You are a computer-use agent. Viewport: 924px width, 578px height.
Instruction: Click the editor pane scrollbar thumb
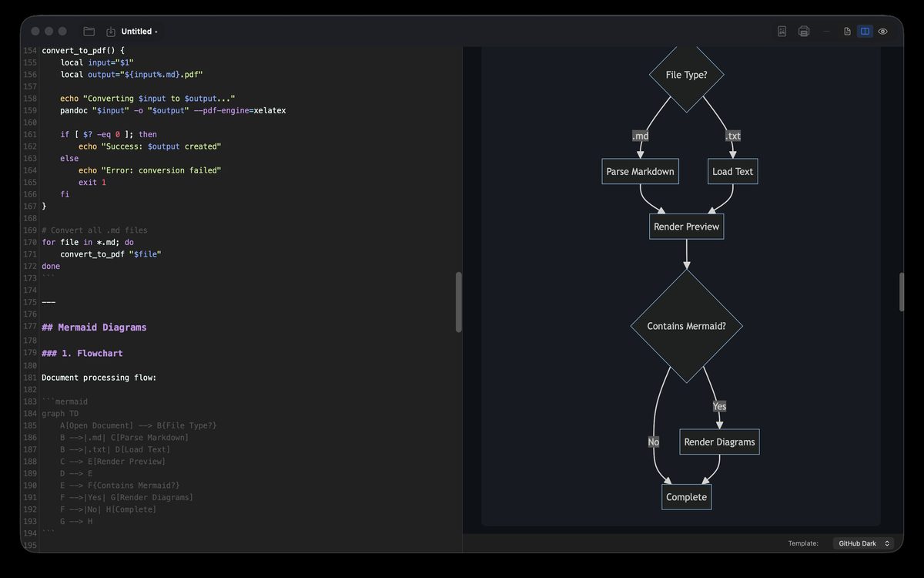tap(459, 301)
